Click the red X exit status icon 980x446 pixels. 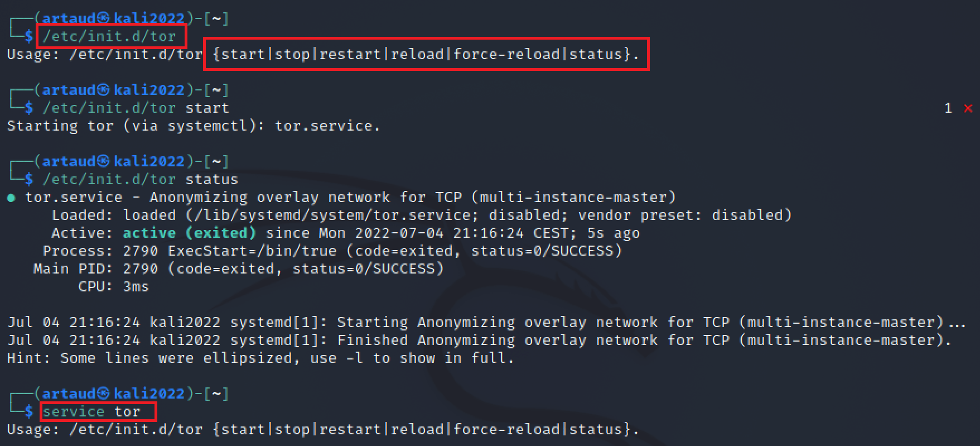point(968,108)
